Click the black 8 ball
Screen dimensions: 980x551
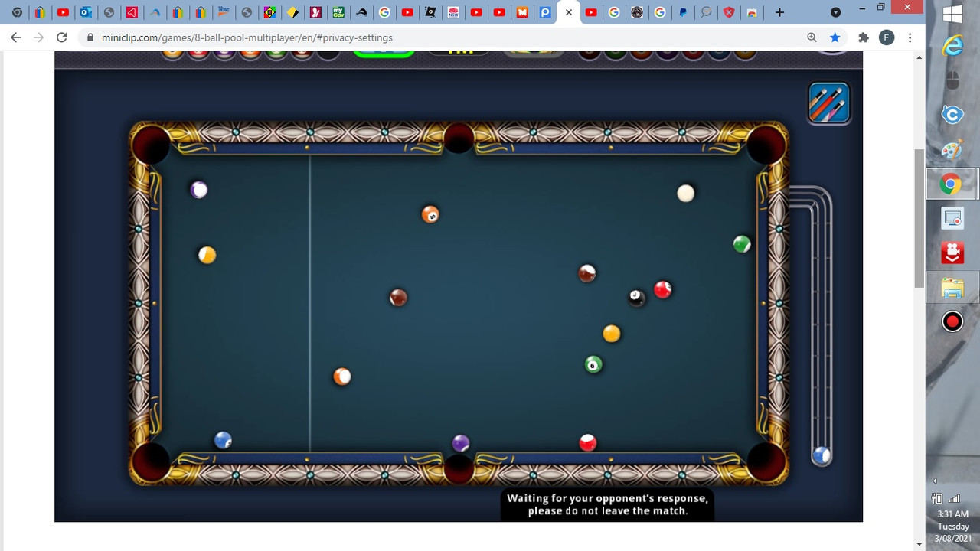[x=637, y=297]
